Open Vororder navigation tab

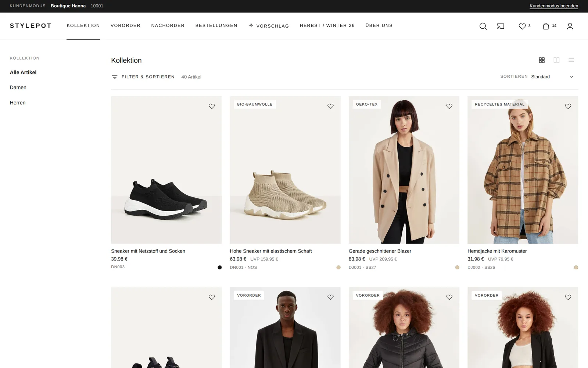(x=125, y=25)
